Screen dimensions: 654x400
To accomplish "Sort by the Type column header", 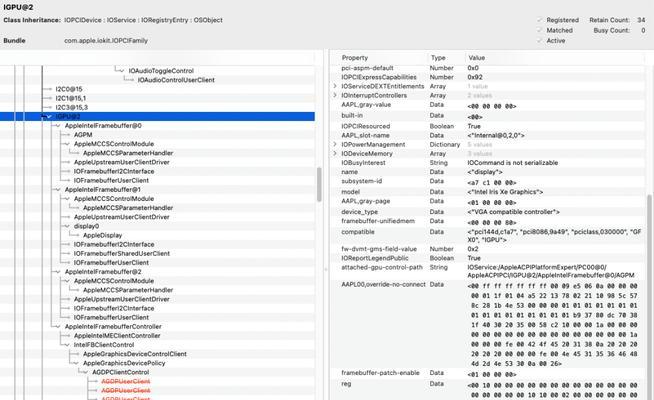I will coord(438,58).
